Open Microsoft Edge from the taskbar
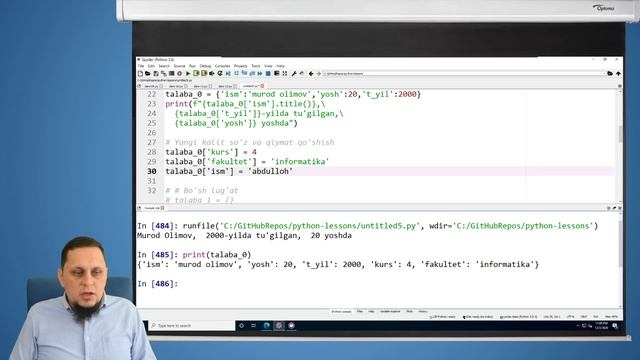This screenshot has height=360, width=640. coord(267,326)
